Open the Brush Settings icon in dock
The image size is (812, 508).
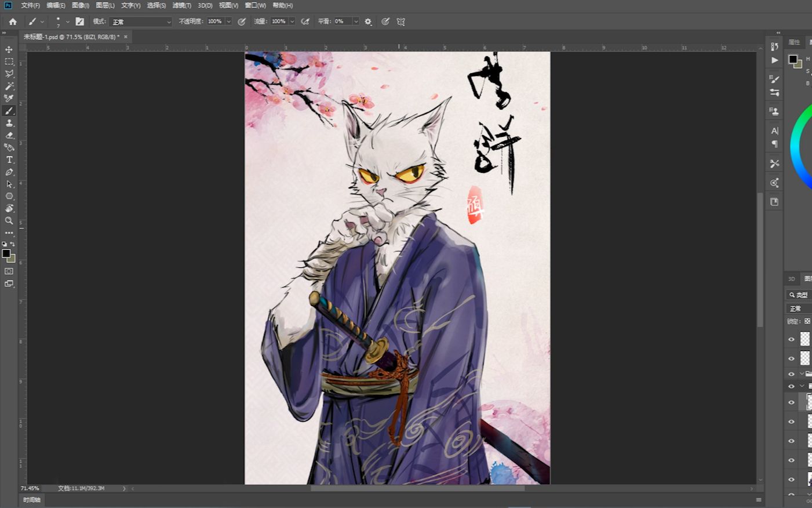coord(775,79)
